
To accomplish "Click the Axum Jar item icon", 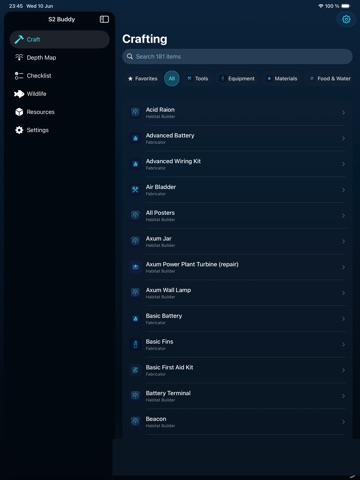I will (135, 241).
